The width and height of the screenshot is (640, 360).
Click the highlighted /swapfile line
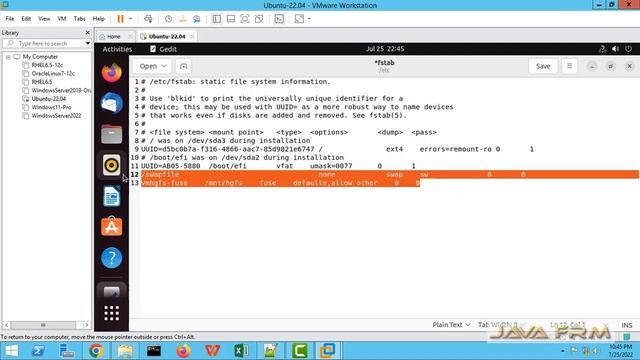[x=390, y=174]
